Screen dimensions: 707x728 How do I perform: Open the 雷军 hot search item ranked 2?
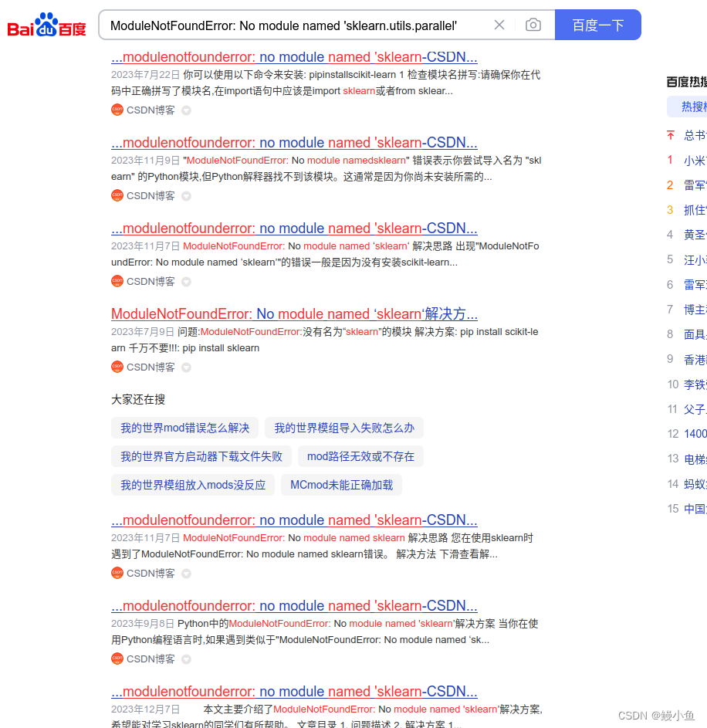tap(694, 185)
